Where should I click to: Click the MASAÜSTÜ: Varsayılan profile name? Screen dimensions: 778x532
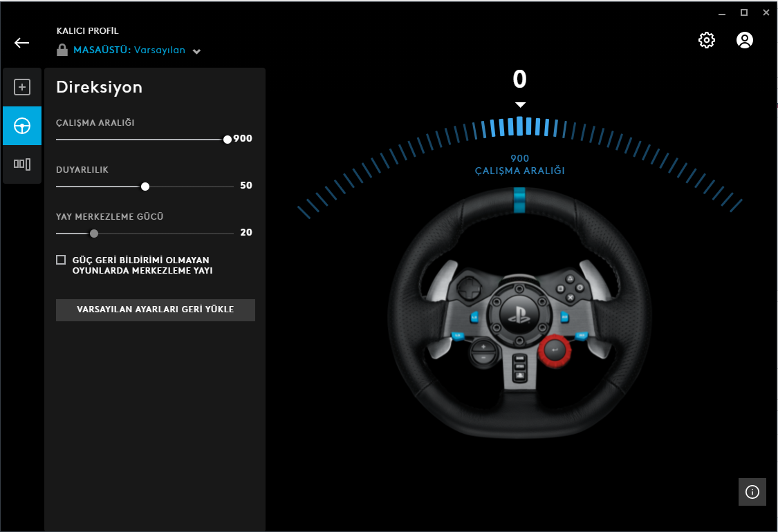coord(129,50)
